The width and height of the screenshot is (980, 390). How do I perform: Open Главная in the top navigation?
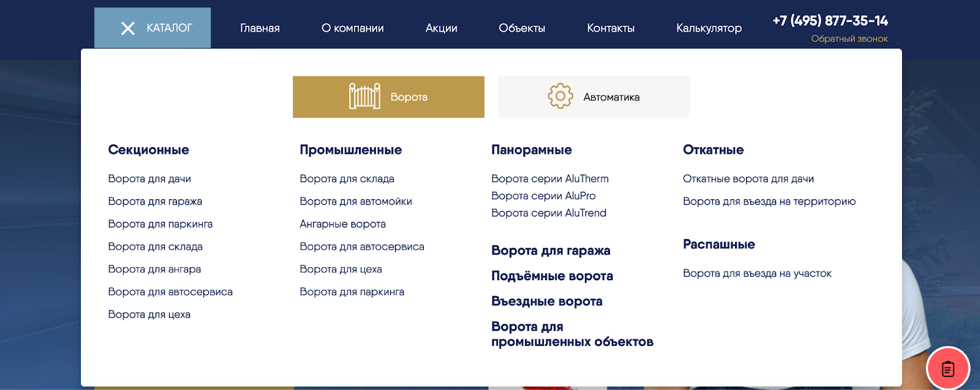tap(260, 28)
